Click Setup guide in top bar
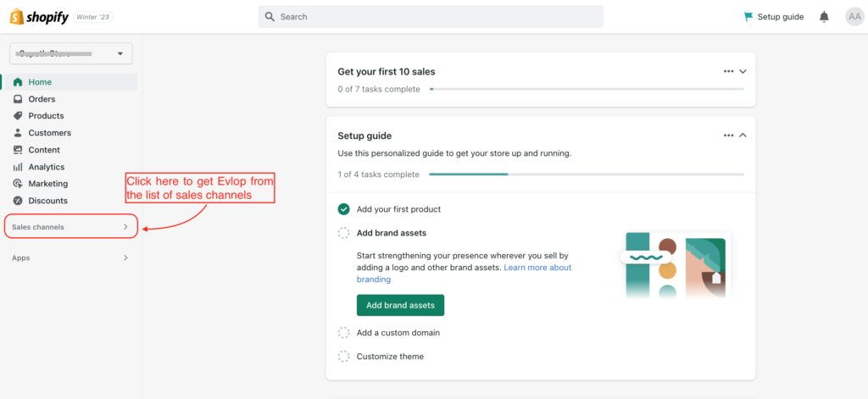868x399 pixels. pos(774,17)
